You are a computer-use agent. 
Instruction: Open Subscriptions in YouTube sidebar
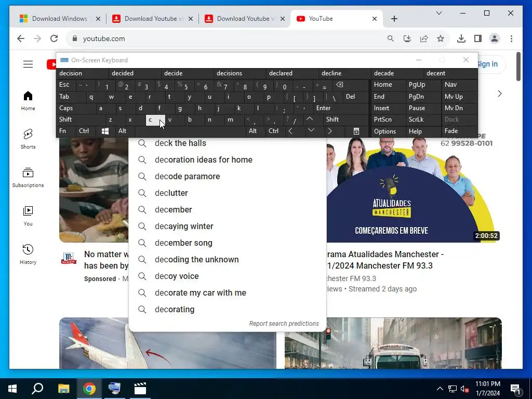pyautogui.click(x=28, y=178)
